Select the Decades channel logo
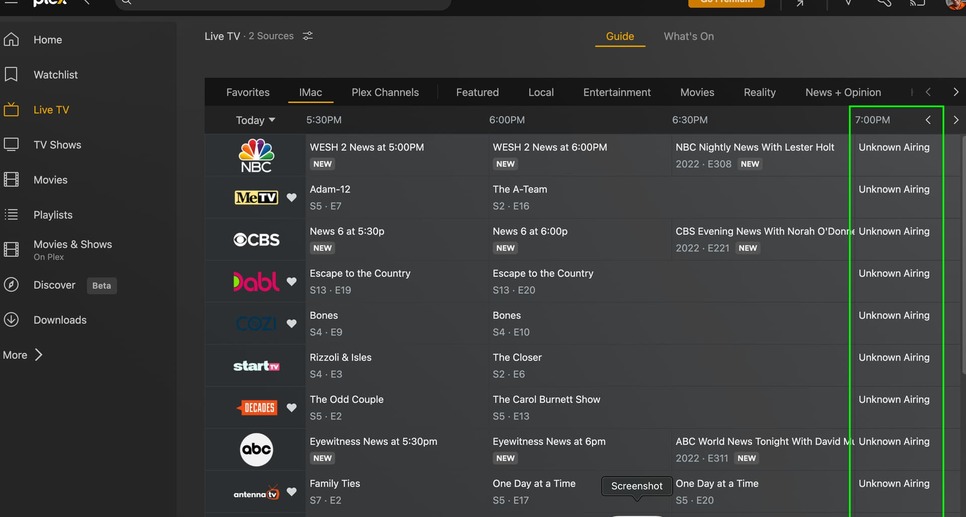The height and width of the screenshot is (517, 966). 257,407
